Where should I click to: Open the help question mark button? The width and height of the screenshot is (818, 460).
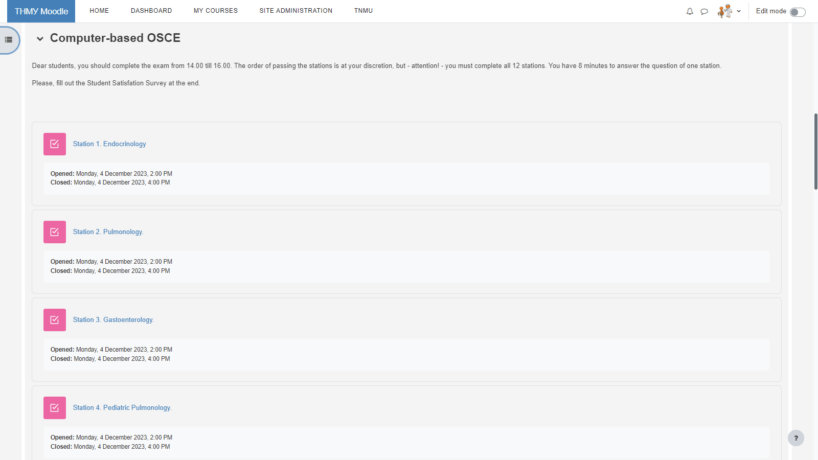point(796,438)
